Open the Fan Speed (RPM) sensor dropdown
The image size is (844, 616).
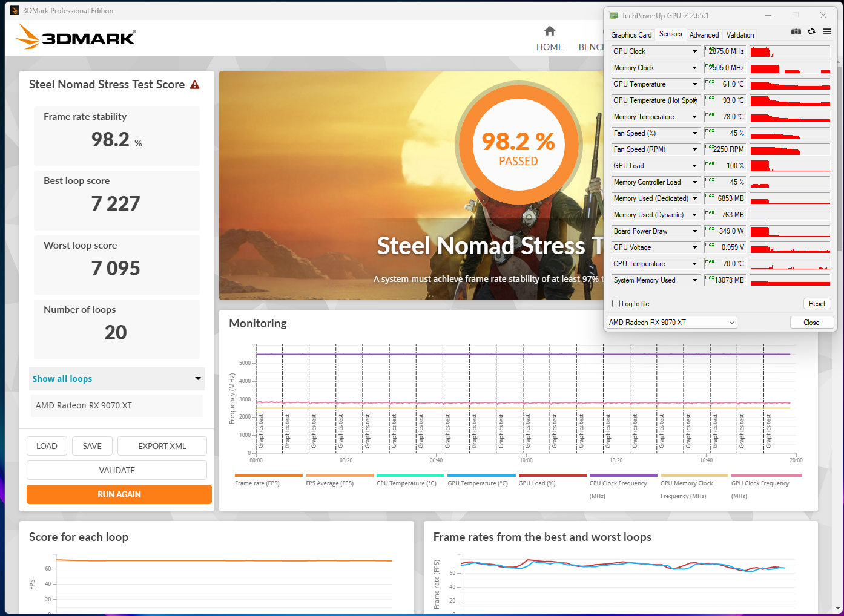694,149
